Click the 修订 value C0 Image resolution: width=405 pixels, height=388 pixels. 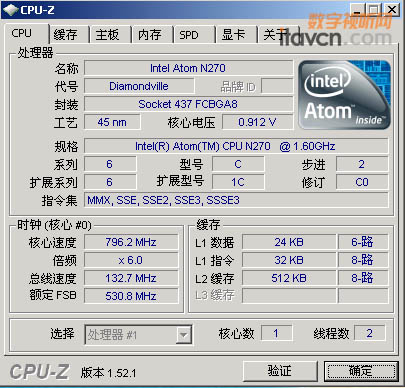click(x=362, y=182)
